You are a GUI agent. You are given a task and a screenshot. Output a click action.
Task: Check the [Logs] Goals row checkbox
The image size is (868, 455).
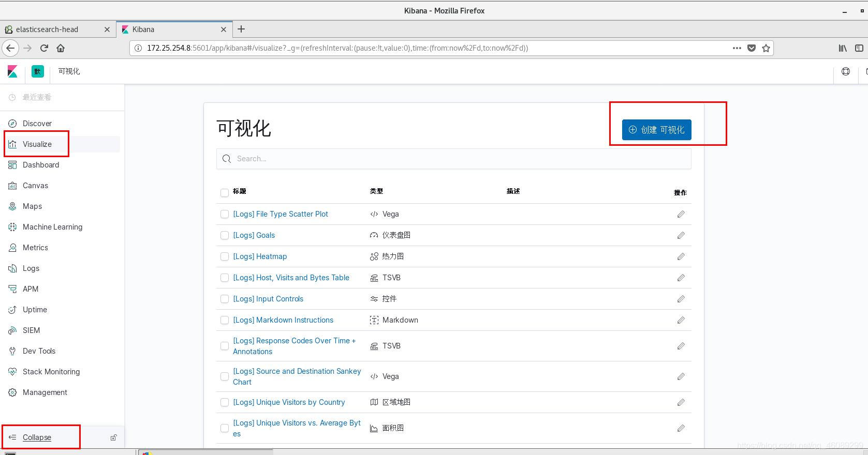(x=225, y=235)
